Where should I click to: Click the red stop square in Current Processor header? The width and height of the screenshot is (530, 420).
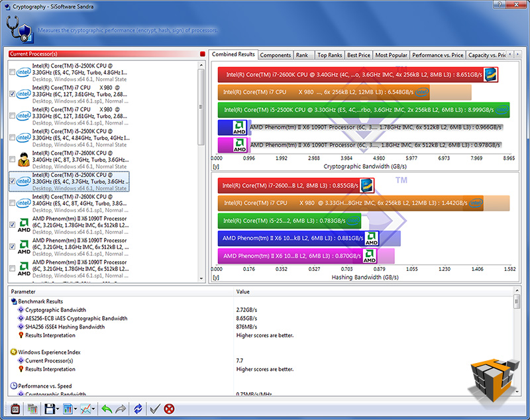coord(203,54)
